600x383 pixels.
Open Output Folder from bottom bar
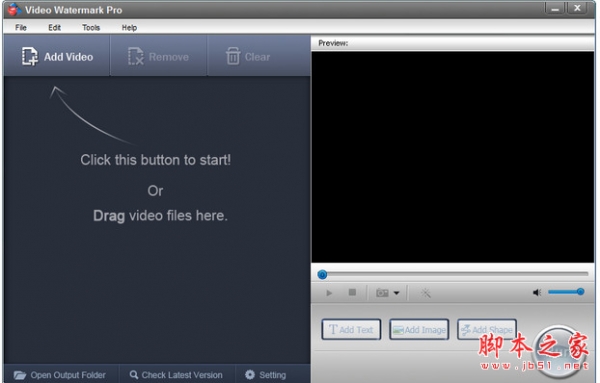coord(60,375)
